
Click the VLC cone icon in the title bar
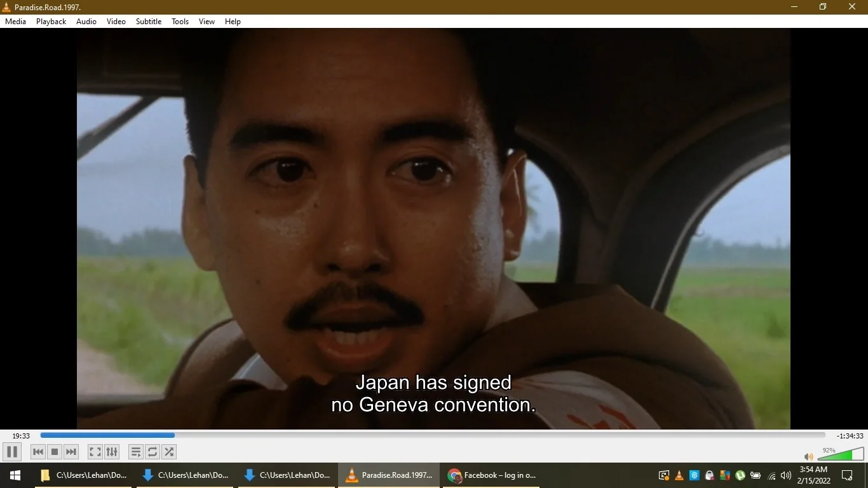coord(7,7)
